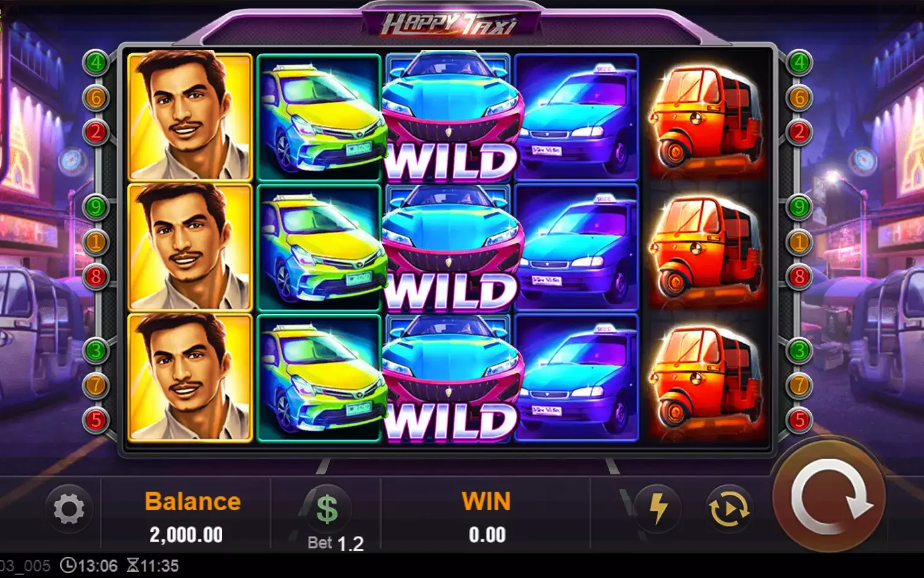Click the Happy Taxi logo title
924x578 pixels.
(x=450, y=24)
